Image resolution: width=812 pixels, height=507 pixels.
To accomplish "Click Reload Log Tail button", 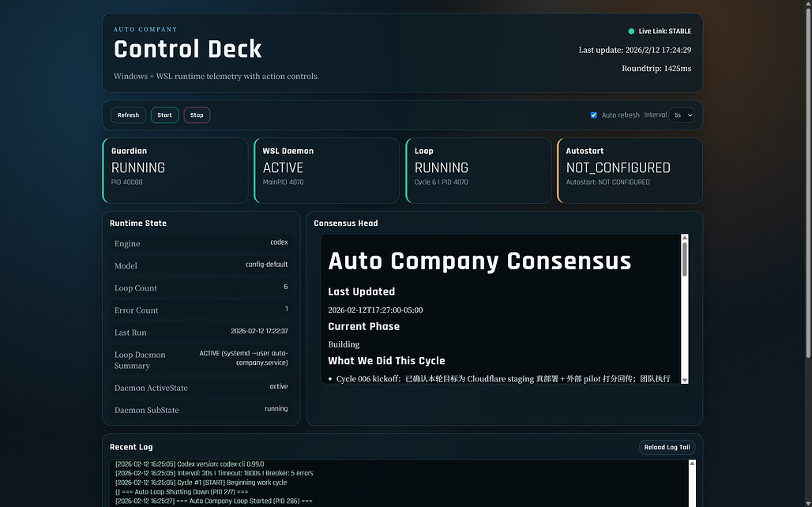I will [x=667, y=448].
